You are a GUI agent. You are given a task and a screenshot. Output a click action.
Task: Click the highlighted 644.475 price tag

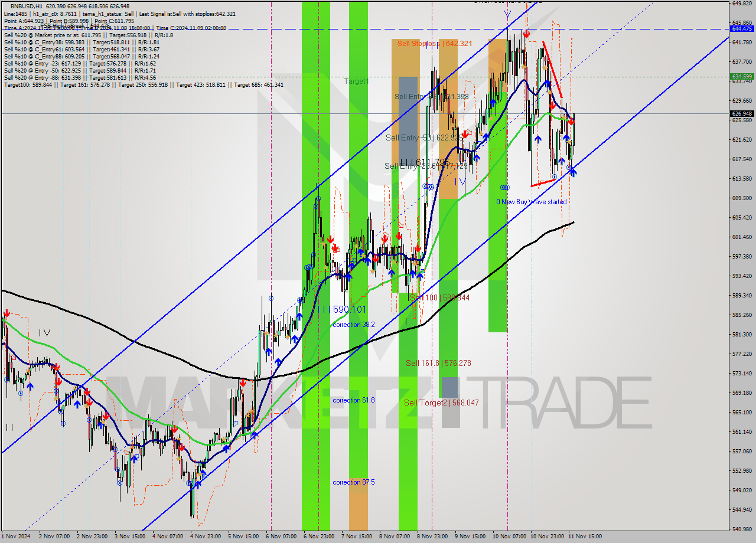pyautogui.click(x=742, y=28)
